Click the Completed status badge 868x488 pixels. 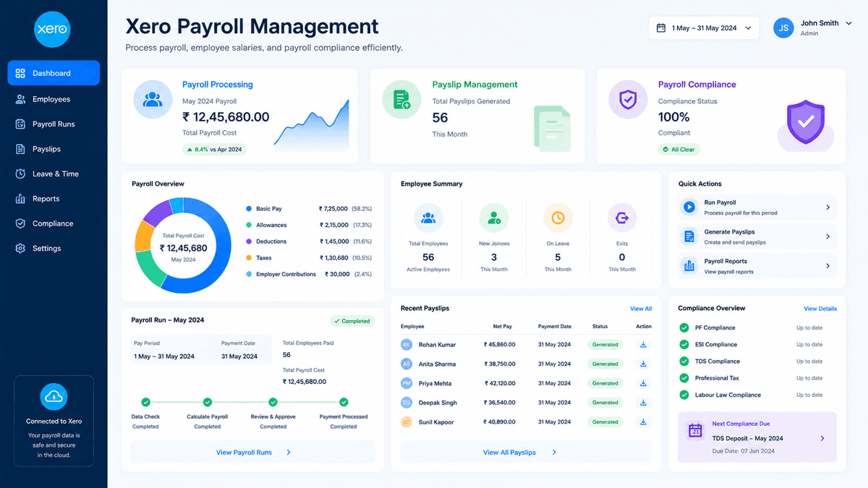pos(352,321)
